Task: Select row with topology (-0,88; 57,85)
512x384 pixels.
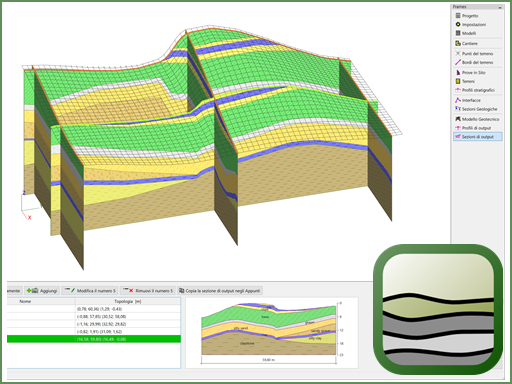Action: [94, 317]
